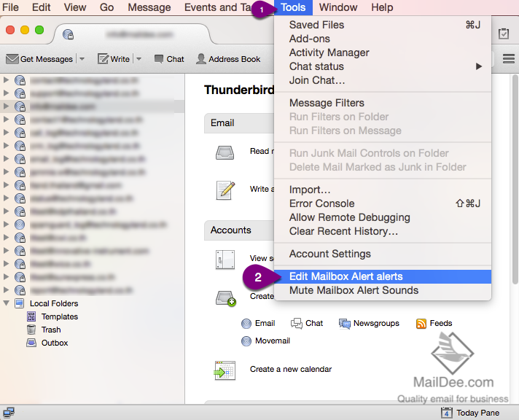Create a new Email account
Viewport: 519px width, 420px height.
258,323
